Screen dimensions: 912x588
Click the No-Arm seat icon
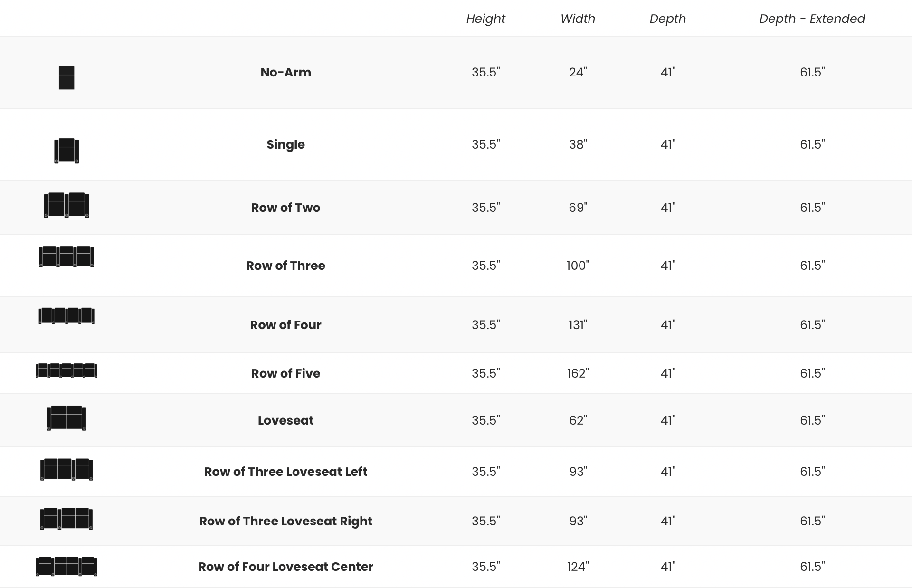coord(66,77)
